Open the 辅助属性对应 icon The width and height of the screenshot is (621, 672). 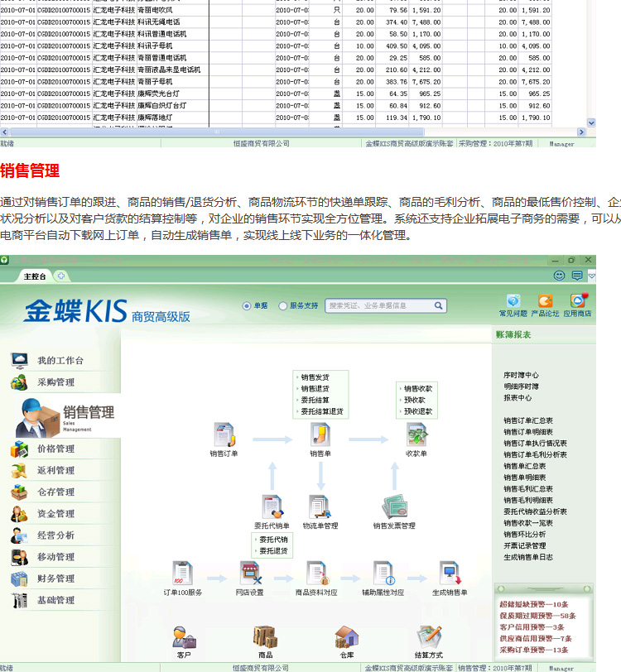pyautogui.click(x=383, y=574)
